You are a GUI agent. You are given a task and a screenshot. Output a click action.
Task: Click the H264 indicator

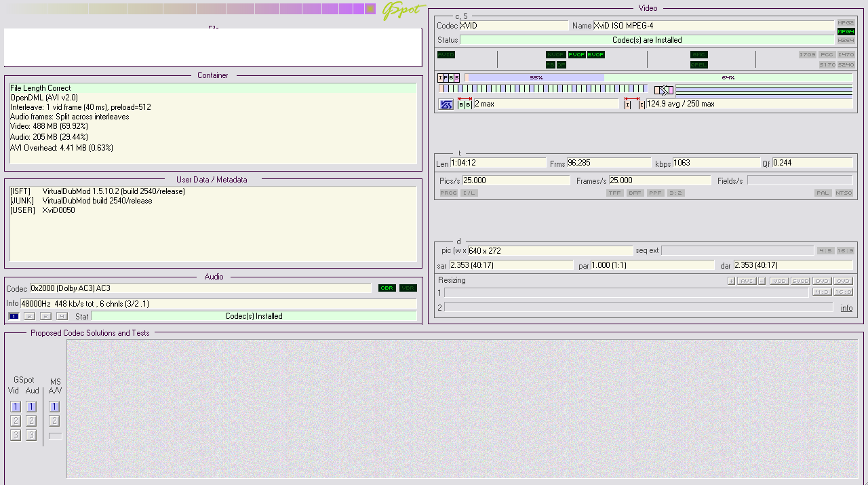(x=846, y=40)
